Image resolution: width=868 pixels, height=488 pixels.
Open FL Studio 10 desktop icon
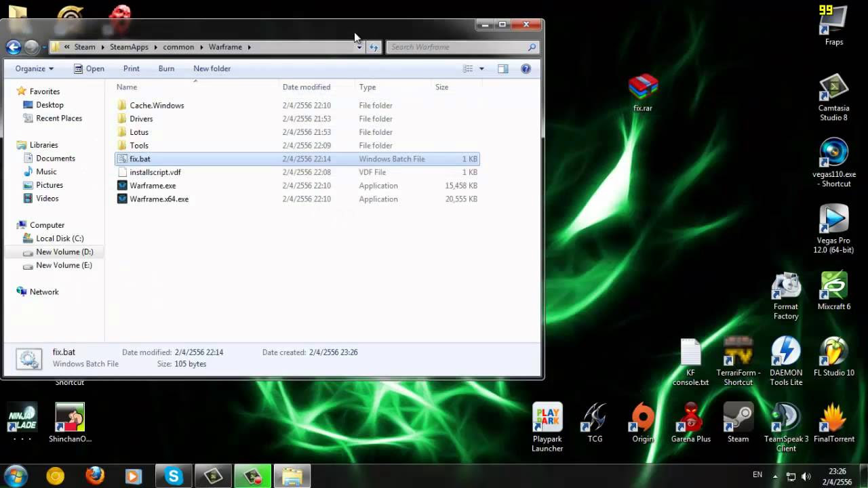(833, 357)
